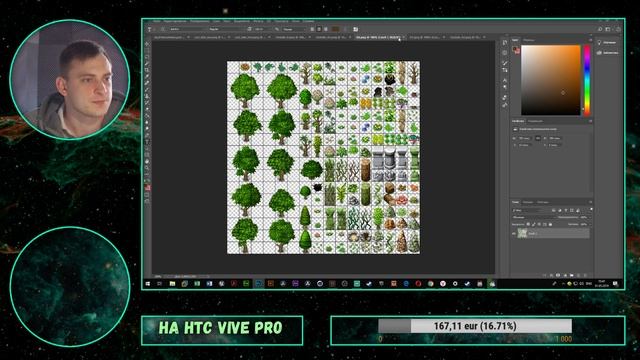Select the Слой 1 layer thumbnail
This screenshot has width=640, height=360.
coord(522,233)
